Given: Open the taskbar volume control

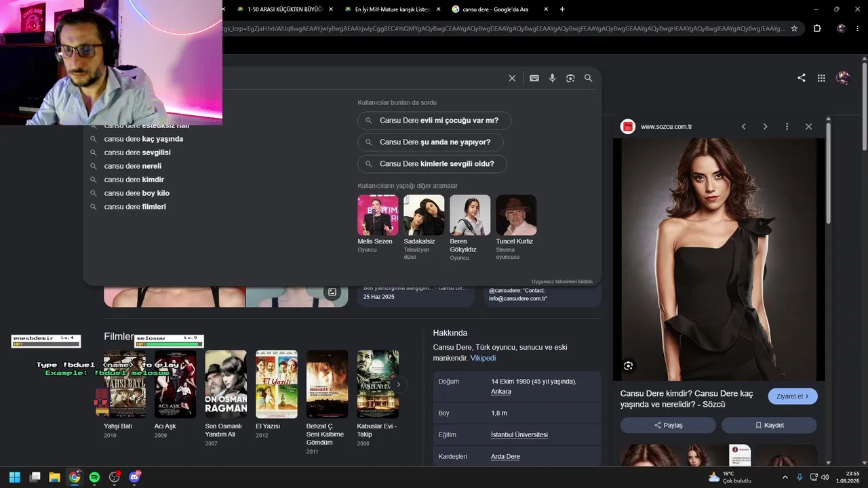Looking at the screenshot, I should click(x=825, y=477).
